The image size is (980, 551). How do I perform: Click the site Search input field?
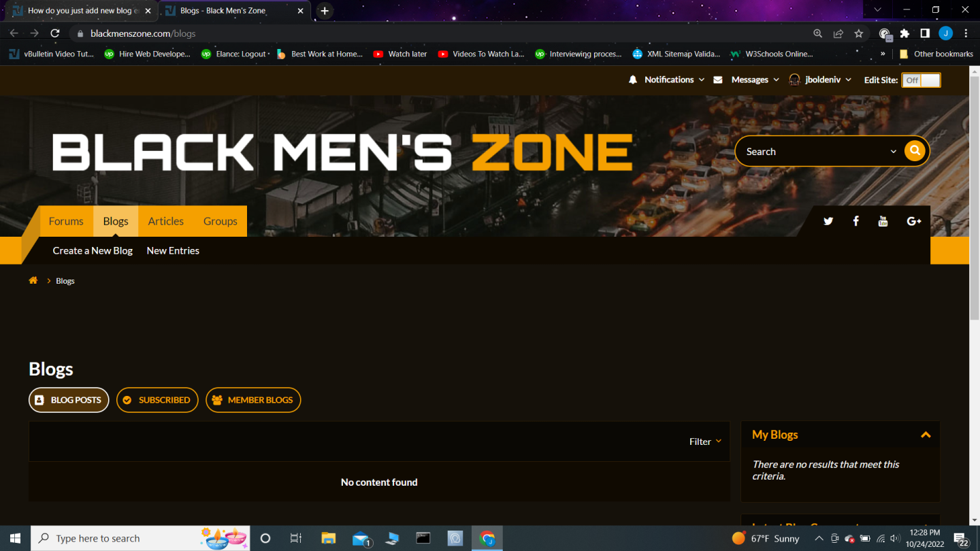[x=813, y=152]
